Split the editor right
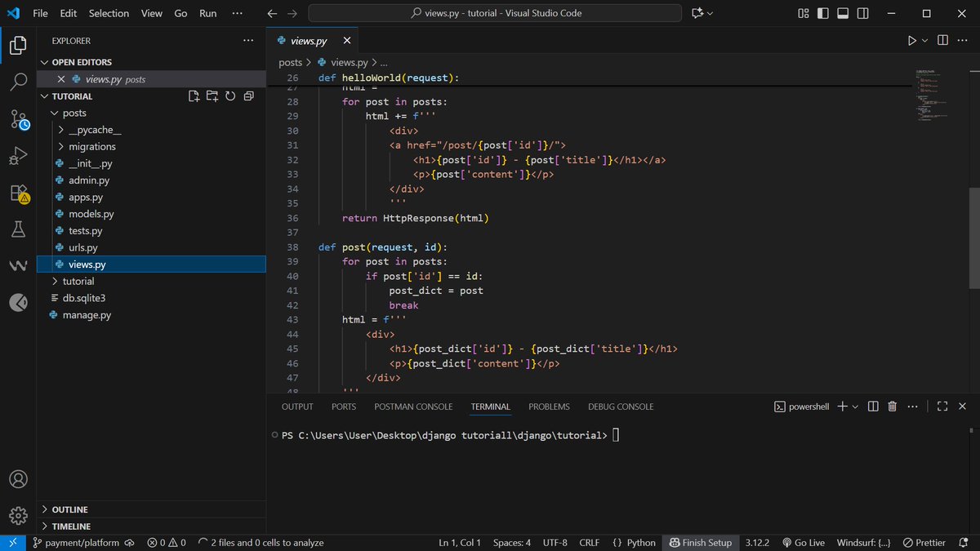Viewport: 980px width, 551px height. (942, 41)
